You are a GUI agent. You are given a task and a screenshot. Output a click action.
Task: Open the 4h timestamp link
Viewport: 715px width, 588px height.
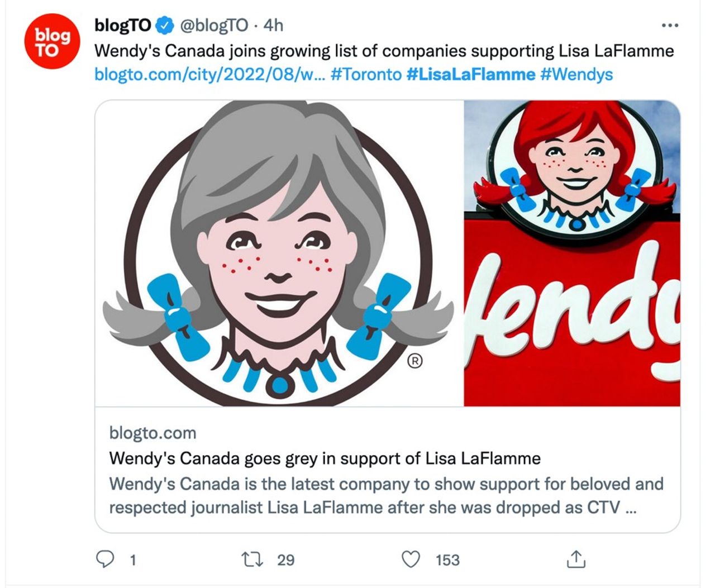click(x=273, y=25)
